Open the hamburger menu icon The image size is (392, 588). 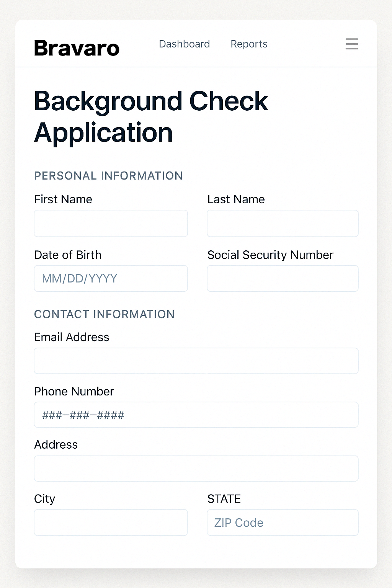pos(352,44)
